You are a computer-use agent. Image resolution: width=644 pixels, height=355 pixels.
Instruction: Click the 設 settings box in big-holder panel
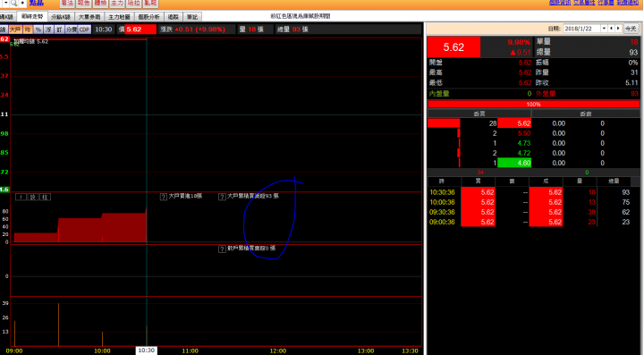point(33,197)
